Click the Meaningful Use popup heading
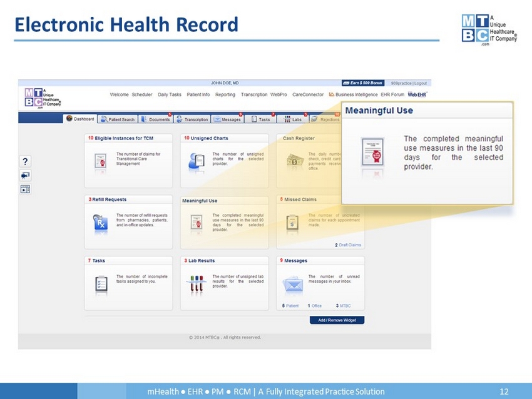 [379, 111]
